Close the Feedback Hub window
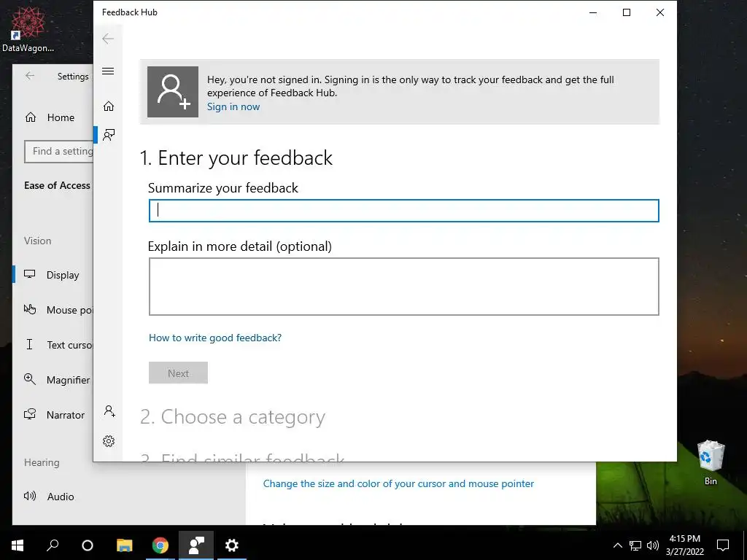747x560 pixels. 659,12
